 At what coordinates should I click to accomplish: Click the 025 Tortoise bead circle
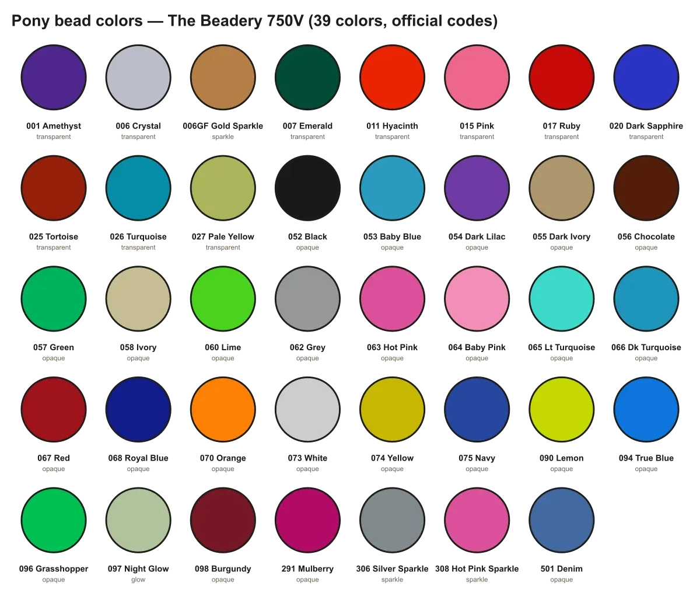(54, 189)
